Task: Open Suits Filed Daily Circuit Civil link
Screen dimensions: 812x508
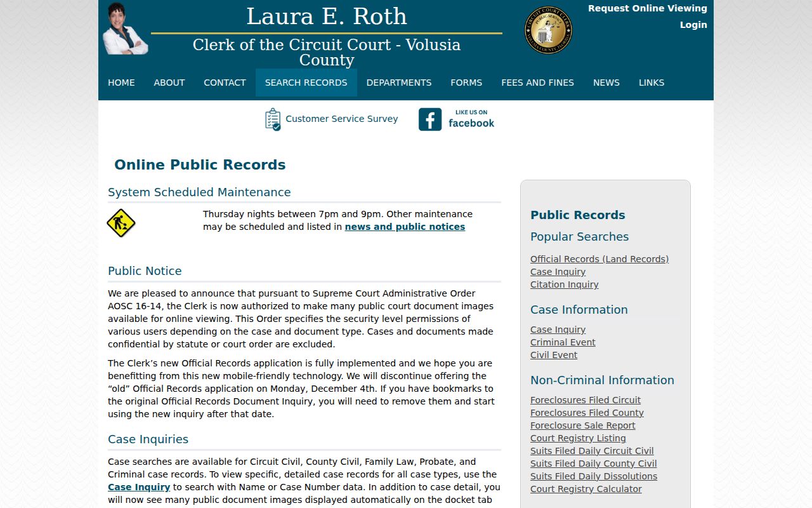Action: [x=593, y=451]
